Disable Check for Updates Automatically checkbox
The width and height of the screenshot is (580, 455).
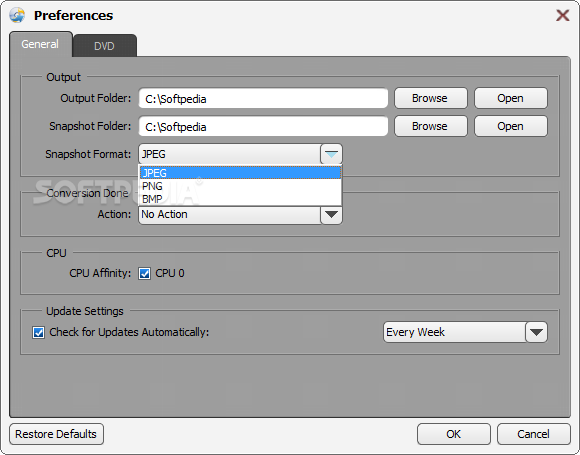pyautogui.click(x=38, y=332)
